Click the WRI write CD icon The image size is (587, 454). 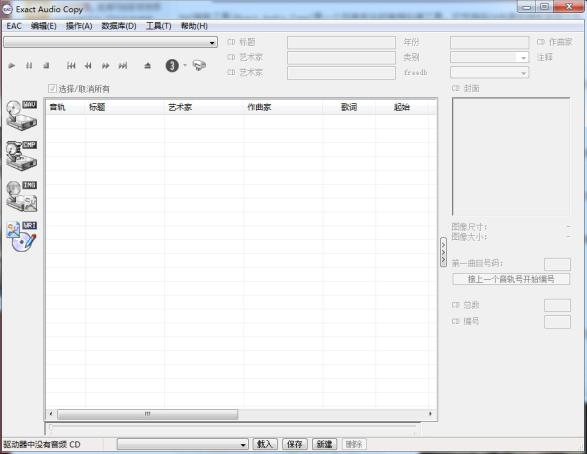pyautogui.click(x=22, y=237)
